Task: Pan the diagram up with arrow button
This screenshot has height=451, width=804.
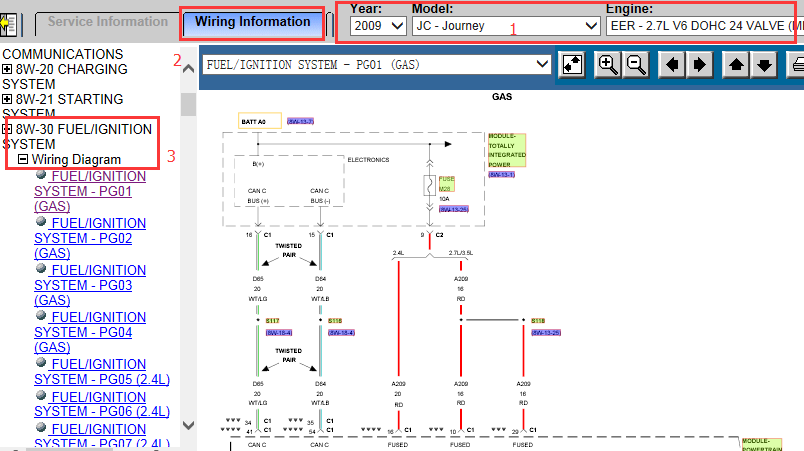Action: [x=736, y=65]
